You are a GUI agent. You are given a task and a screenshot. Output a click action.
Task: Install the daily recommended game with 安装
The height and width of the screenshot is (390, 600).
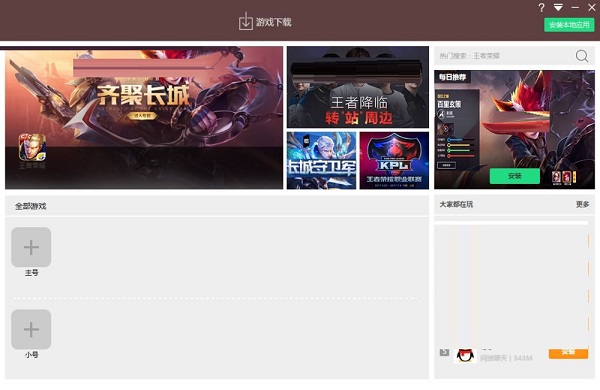coord(515,176)
